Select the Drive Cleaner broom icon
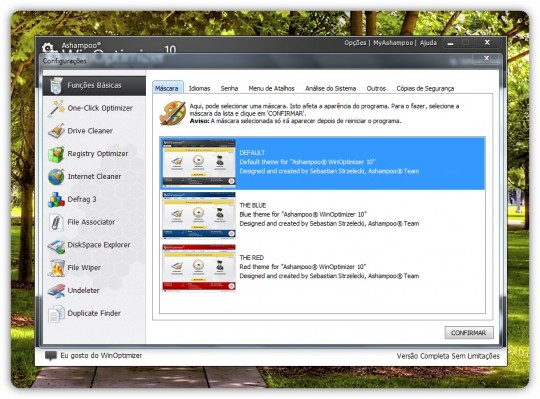The width and height of the screenshot is (540, 399). tap(56, 131)
